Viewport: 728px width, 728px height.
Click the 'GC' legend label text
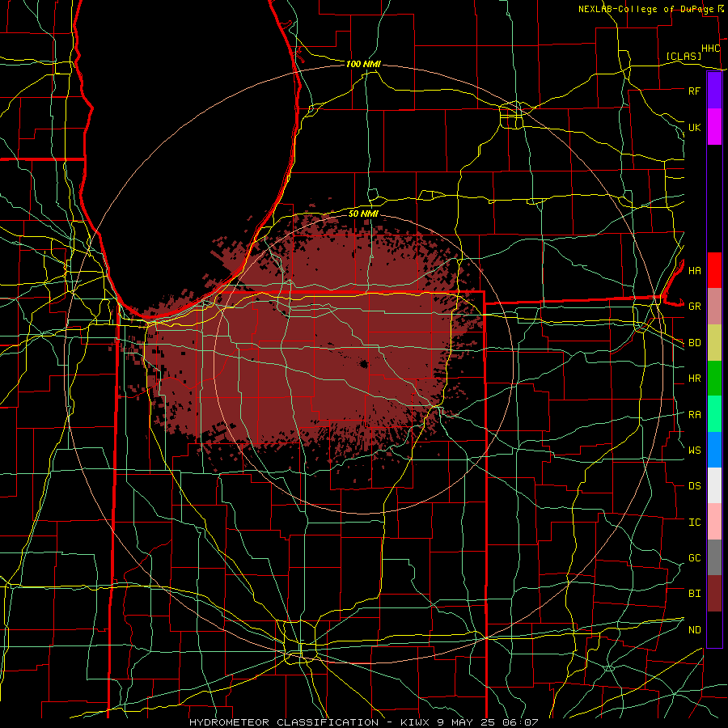(x=694, y=557)
